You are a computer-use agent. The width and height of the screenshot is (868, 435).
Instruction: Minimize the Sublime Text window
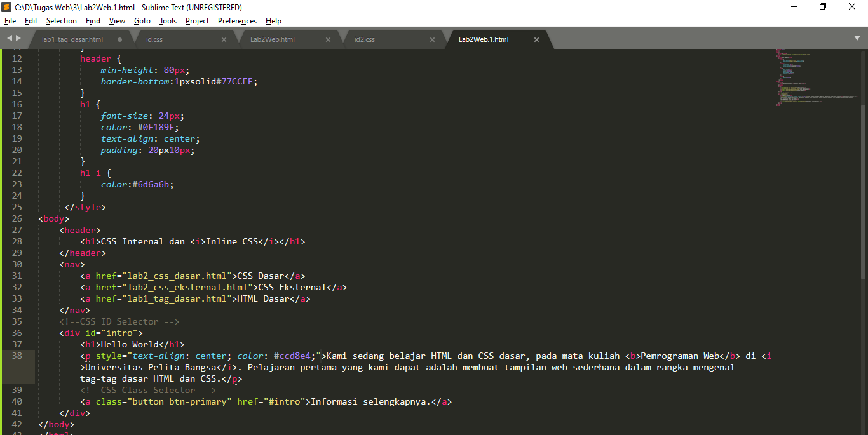tap(794, 7)
